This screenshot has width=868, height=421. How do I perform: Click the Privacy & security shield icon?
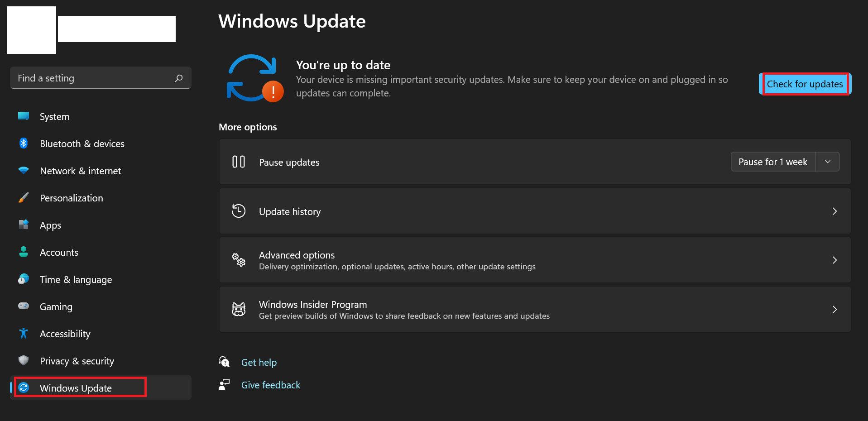(24, 360)
